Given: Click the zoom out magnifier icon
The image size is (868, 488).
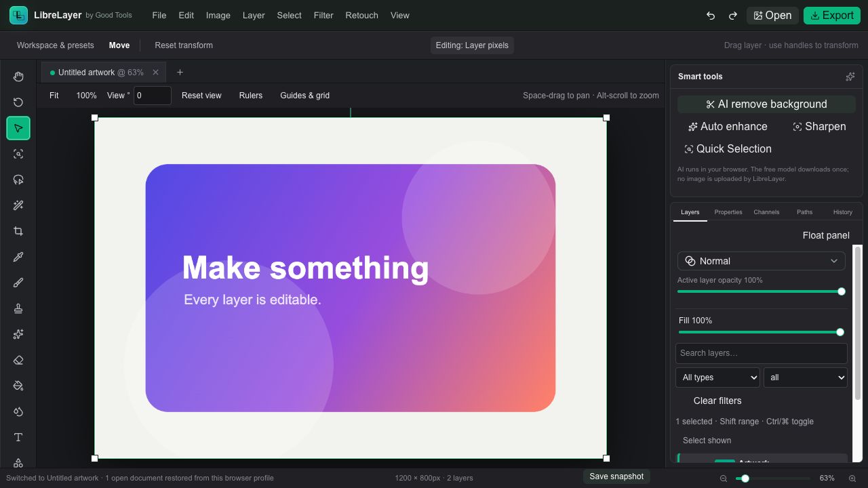Looking at the screenshot, I should (724, 479).
